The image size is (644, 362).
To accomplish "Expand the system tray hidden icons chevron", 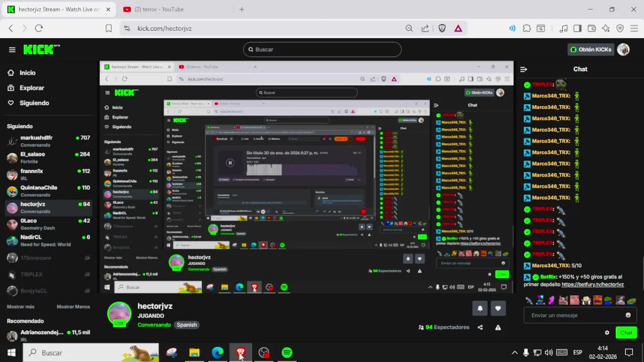I will (x=514, y=353).
